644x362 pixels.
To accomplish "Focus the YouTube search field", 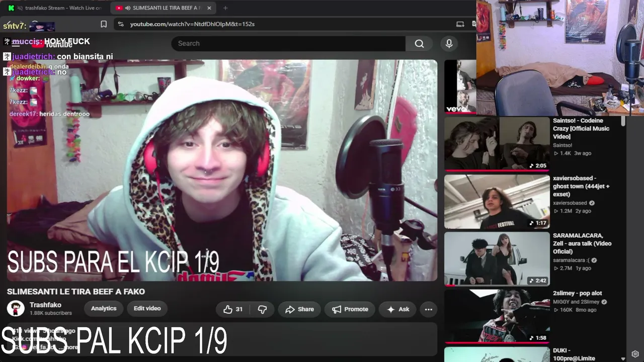I will pos(288,44).
